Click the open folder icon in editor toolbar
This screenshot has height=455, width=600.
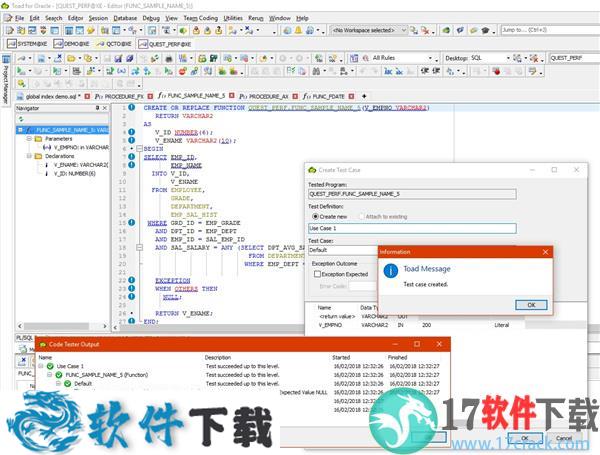(71, 58)
